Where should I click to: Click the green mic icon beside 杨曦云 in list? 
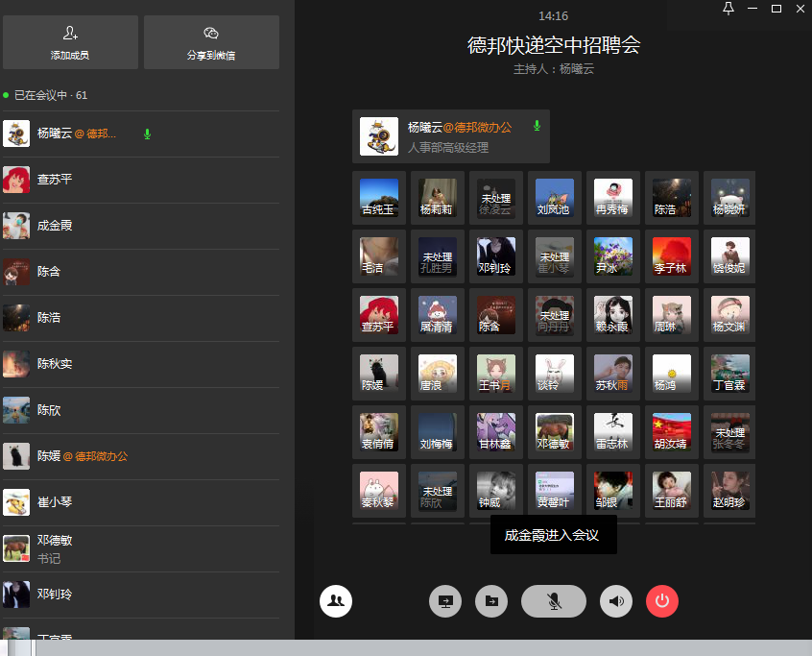point(147,134)
